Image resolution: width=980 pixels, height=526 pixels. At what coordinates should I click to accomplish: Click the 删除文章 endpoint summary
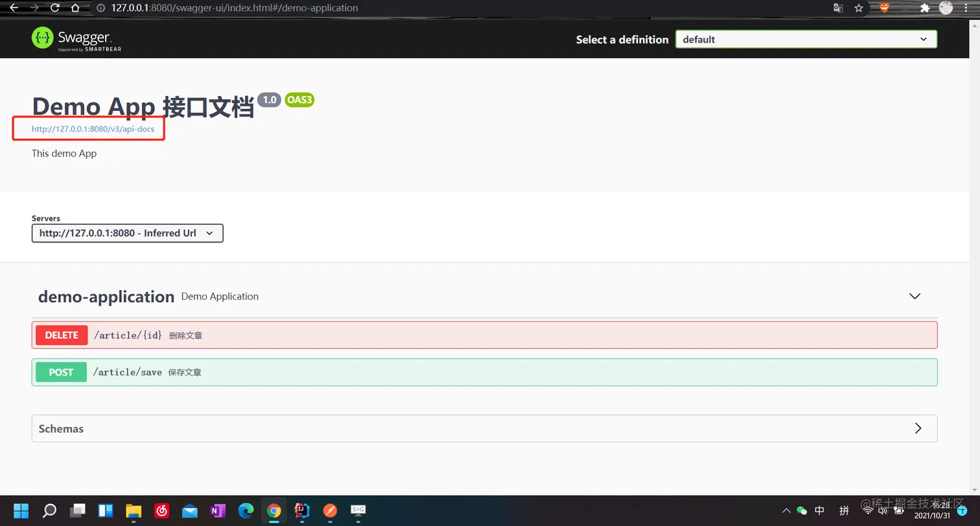tap(185, 336)
